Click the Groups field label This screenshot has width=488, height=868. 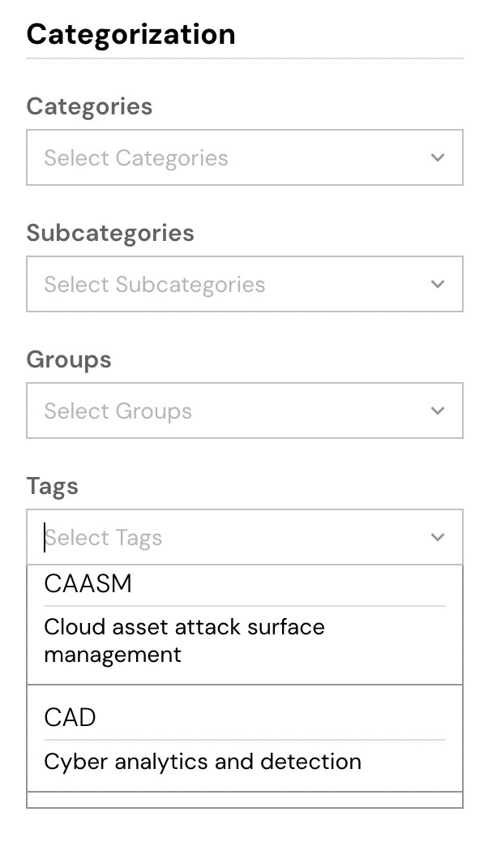tap(69, 359)
